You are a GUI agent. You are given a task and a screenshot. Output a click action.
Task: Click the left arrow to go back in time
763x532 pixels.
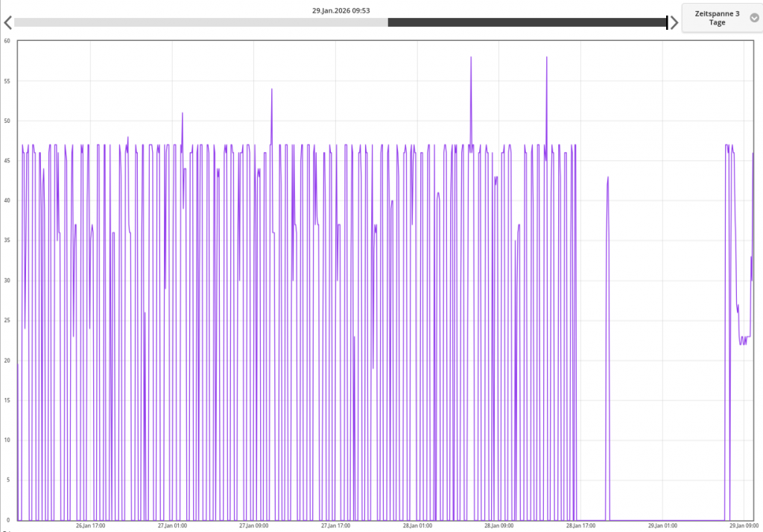(7, 22)
